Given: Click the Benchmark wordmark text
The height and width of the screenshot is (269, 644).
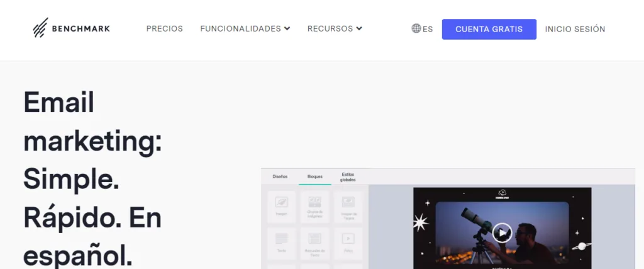Looking at the screenshot, I should pyautogui.click(x=81, y=29).
